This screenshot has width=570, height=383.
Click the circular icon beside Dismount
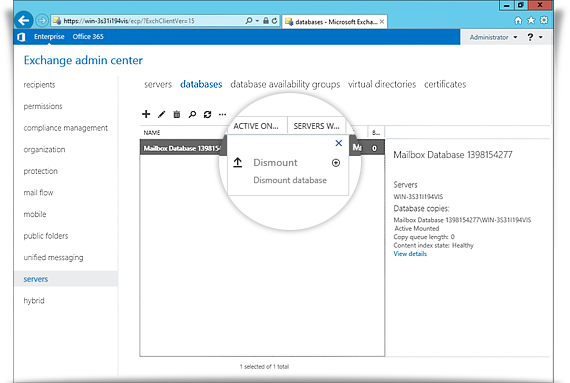point(336,163)
